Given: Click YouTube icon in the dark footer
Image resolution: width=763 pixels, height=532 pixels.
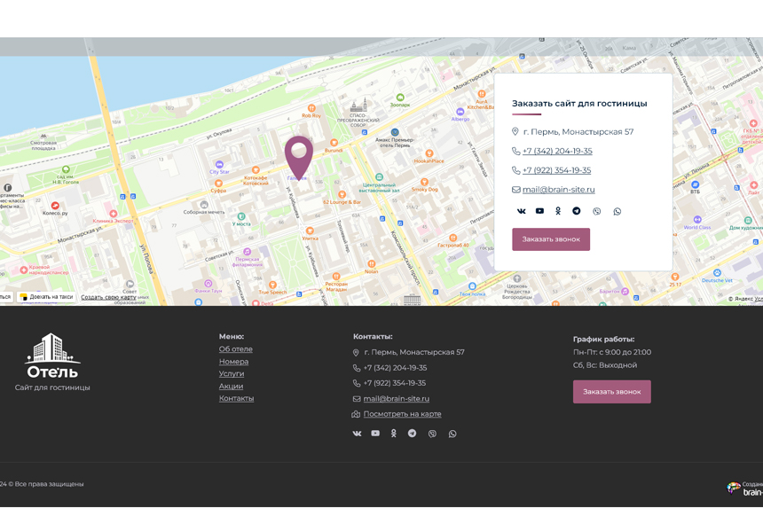Looking at the screenshot, I should (x=375, y=434).
